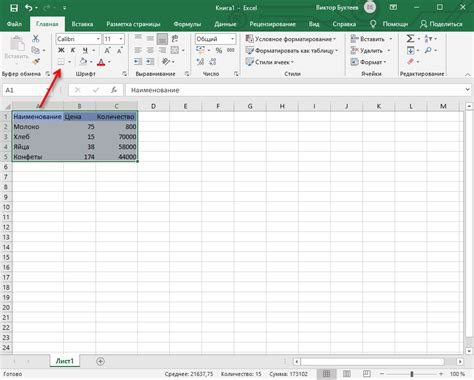Collapse the ribbon with the arrow
The image size is (474, 380).
click(x=468, y=75)
